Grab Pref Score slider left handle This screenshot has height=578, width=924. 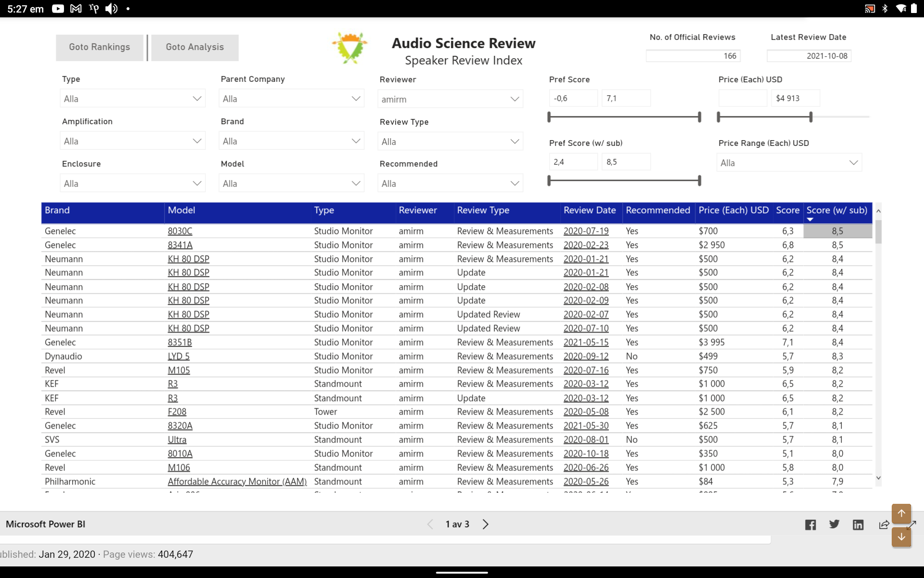[549, 117]
